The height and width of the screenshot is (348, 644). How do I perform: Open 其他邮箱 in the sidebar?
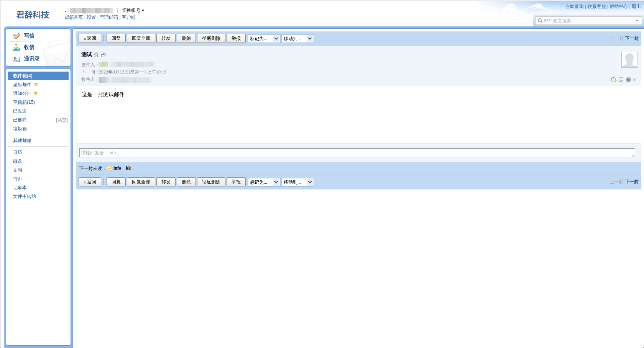point(22,141)
